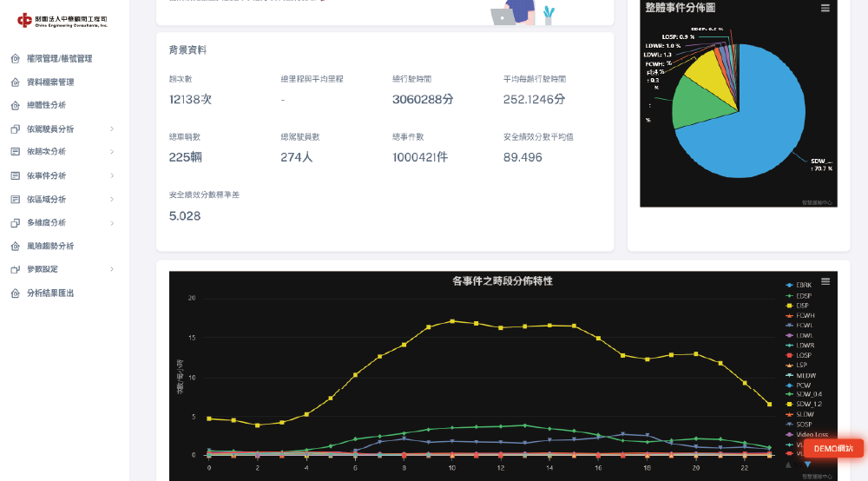Click the 依事件分析 sidebar icon
This screenshot has height=481, width=868.
point(16,176)
